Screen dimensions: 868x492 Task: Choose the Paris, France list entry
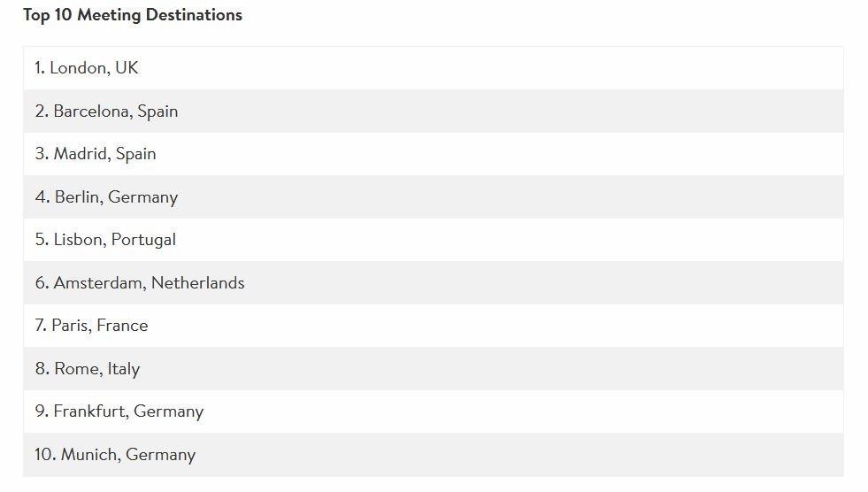[x=434, y=326]
